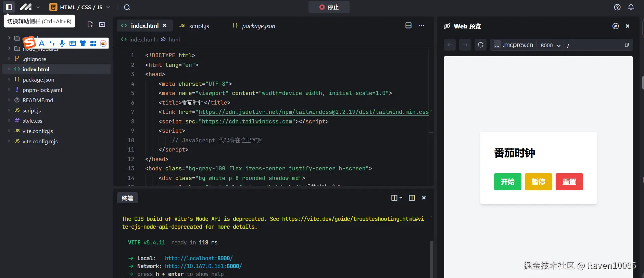Open preview in new window icon
The width and height of the screenshot is (644, 278).
click(627, 45)
